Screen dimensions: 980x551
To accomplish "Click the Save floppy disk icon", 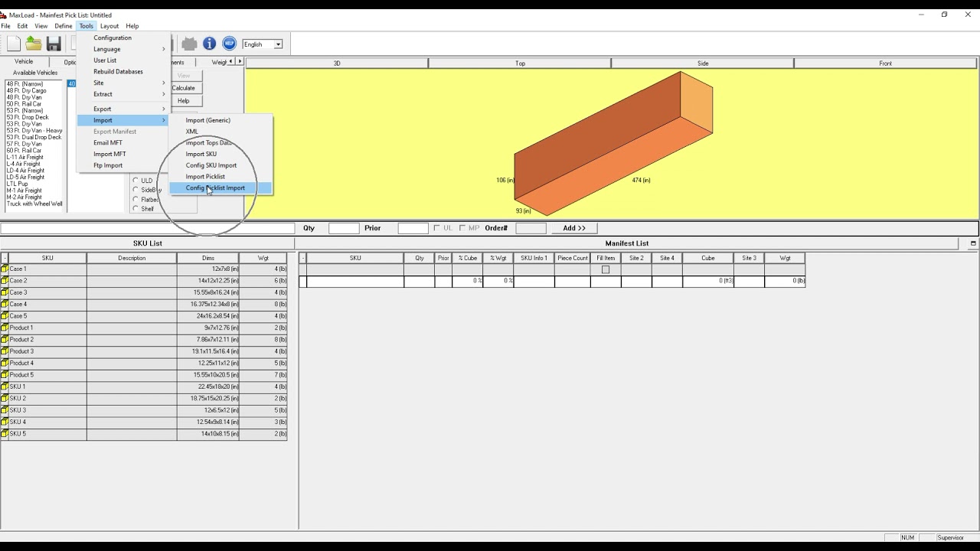I will [x=54, y=44].
